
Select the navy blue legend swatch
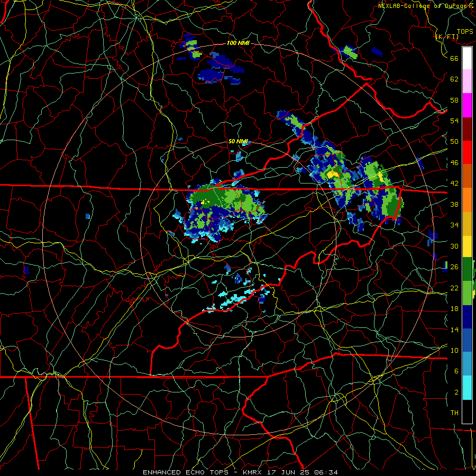(x=467, y=317)
